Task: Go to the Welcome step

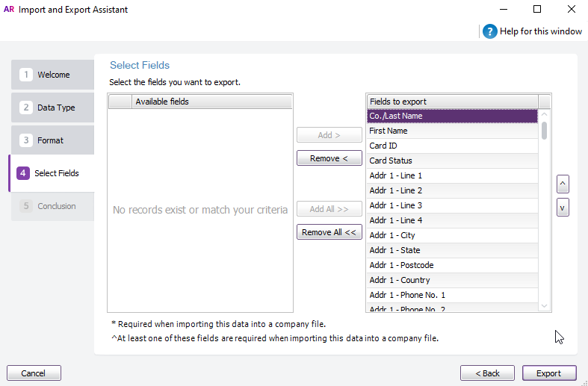Action: 52,75
